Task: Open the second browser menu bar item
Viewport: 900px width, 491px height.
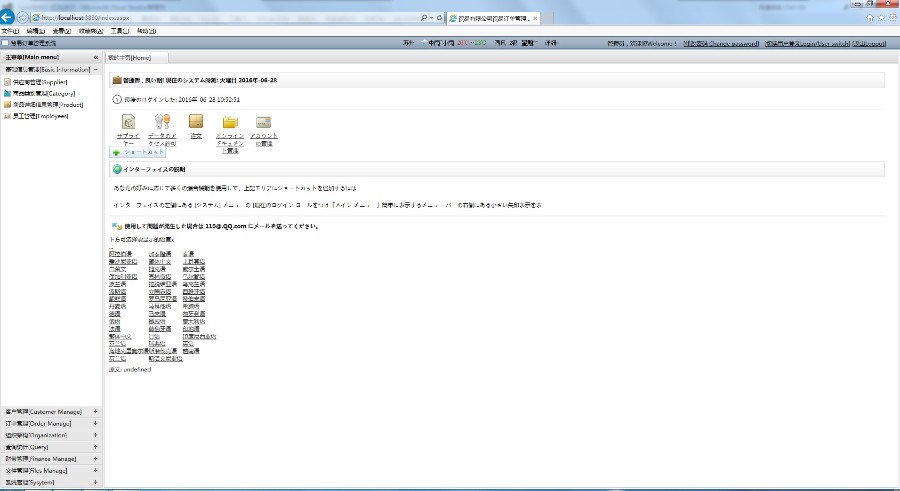Action: [35, 31]
